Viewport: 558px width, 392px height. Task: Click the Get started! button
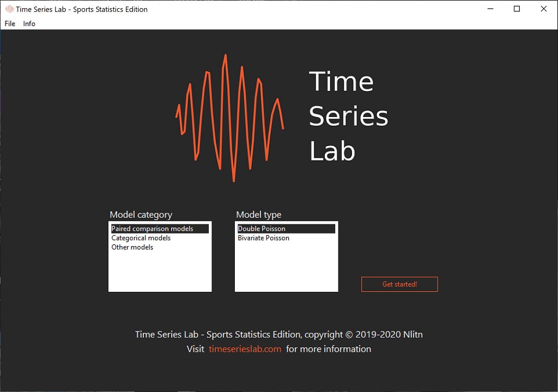399,284
